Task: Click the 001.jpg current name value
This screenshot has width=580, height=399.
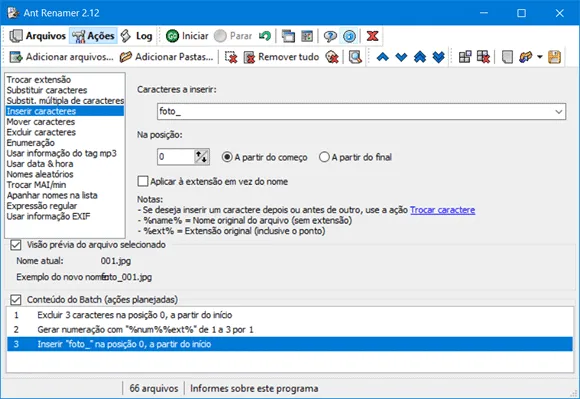Action: pyautogui.click(x=116, y=261)
